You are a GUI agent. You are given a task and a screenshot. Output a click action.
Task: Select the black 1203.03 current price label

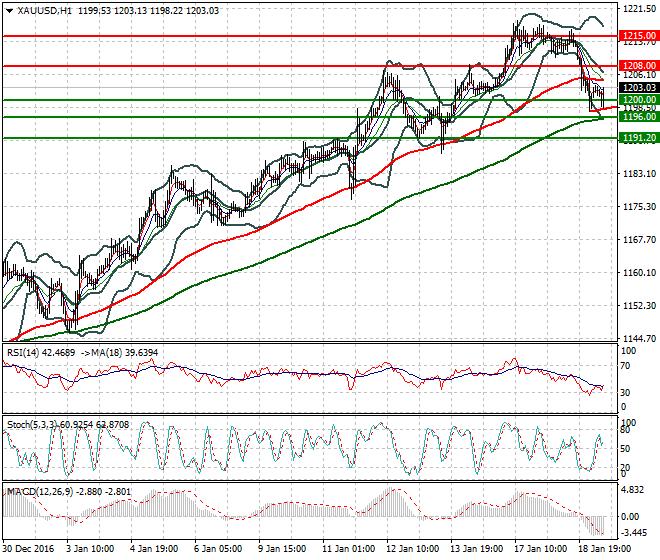(x=639, y=88)
